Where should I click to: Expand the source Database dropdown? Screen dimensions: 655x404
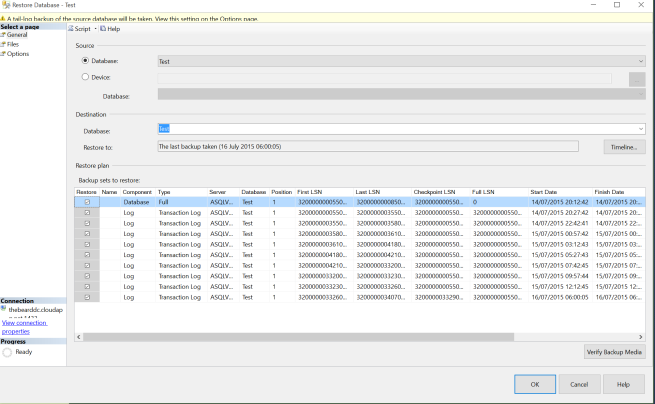(x=639, y=61)
